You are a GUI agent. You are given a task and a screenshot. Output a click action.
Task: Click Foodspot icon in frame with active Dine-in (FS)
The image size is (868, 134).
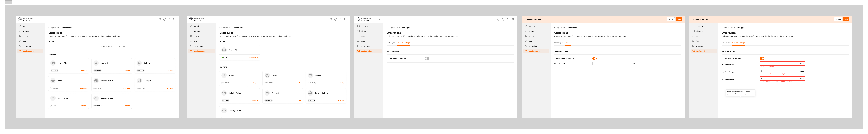tap(267, 93)
